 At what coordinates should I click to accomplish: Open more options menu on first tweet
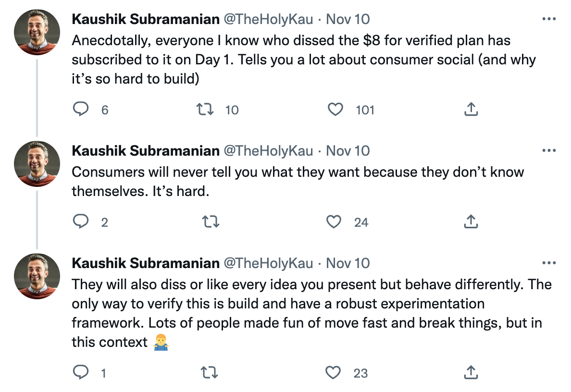(x=548, y=19)
